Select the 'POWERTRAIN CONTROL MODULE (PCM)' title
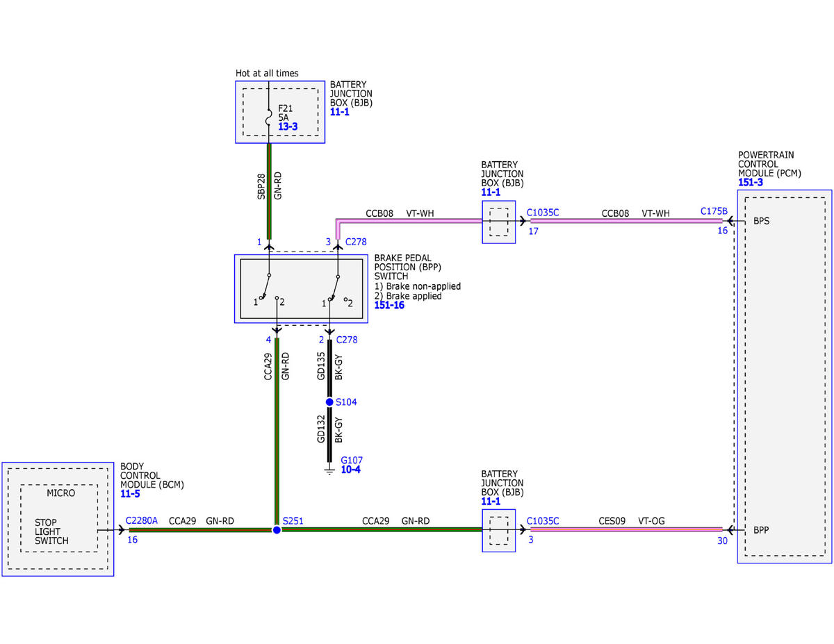 769,164
